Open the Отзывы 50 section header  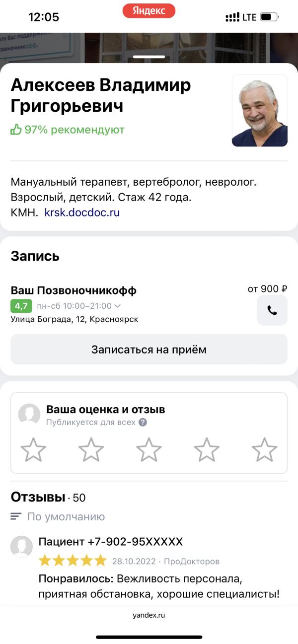point(48,497)
